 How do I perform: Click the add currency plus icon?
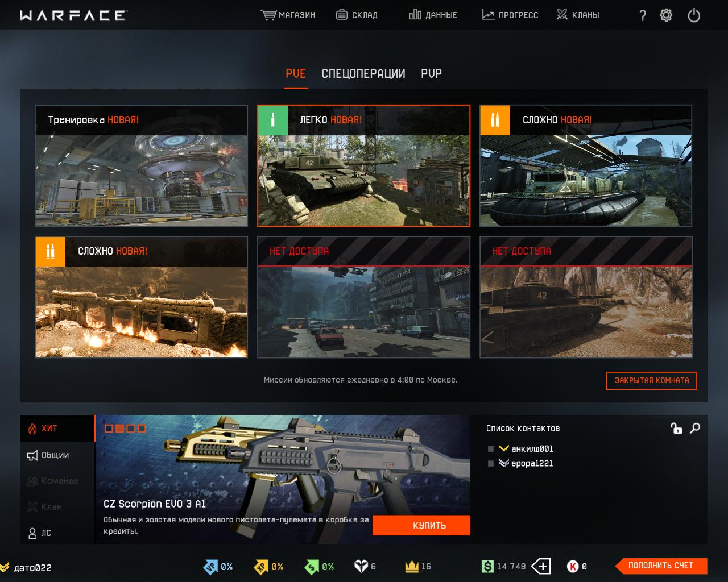(x=541, y=566)
